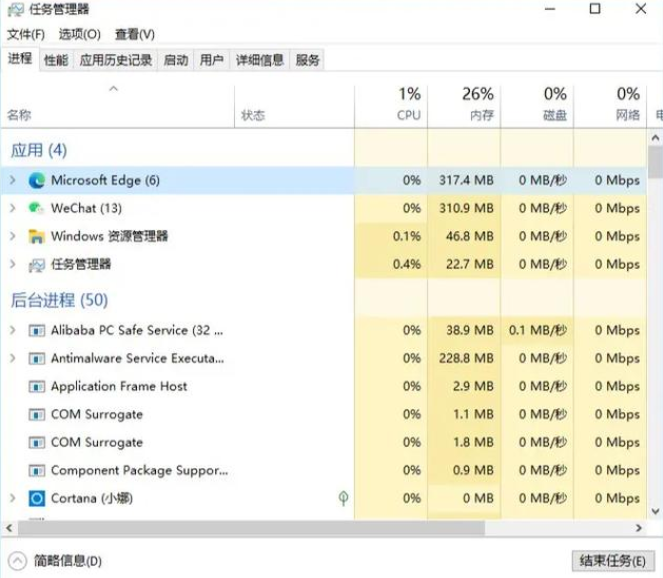This screenshot has width=663, height=578.
Task: Click the icon of the COM Surrogate using 1.1 MB
Action: pos(36,414)
